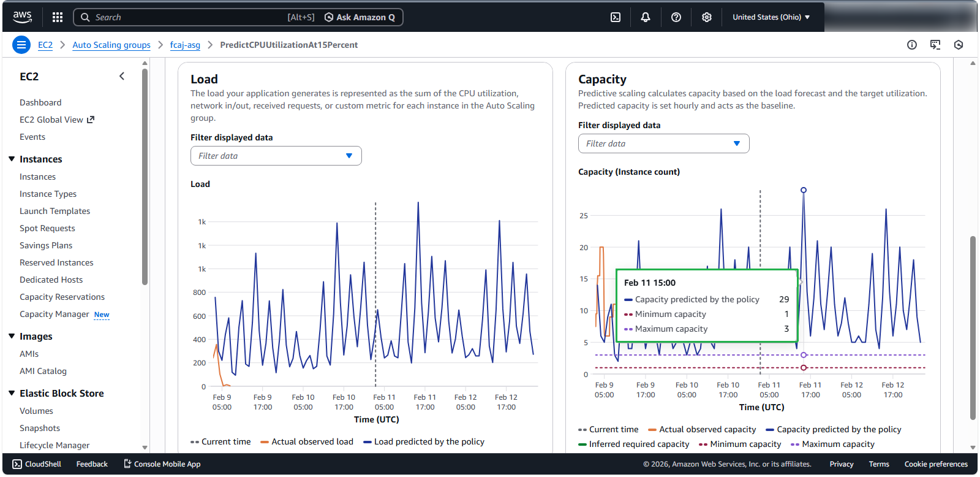Launch CloudShell from the top navigation icon

click(616, 17)
